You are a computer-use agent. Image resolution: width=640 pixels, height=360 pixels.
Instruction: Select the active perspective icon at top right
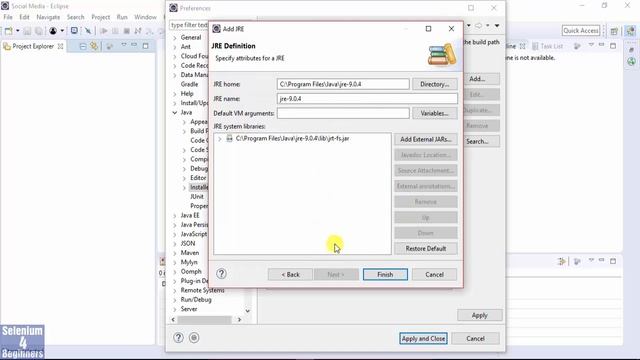pos(631,31)
